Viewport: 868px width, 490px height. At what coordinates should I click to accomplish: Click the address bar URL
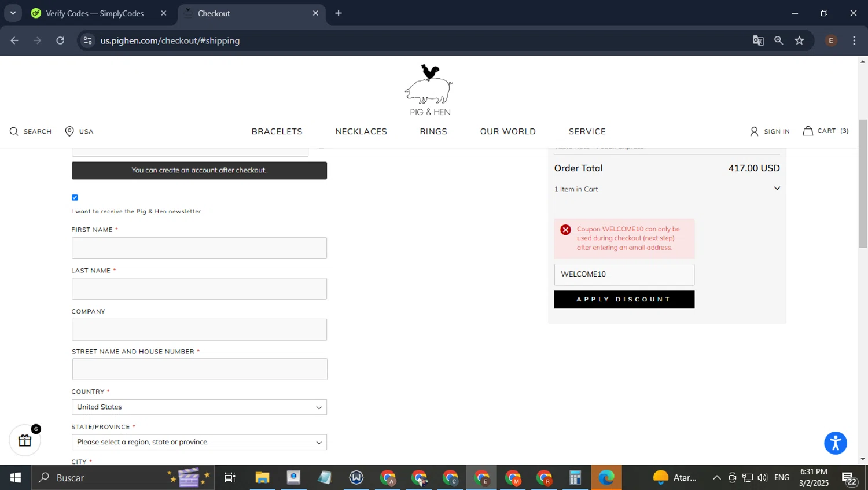[170, 40]
